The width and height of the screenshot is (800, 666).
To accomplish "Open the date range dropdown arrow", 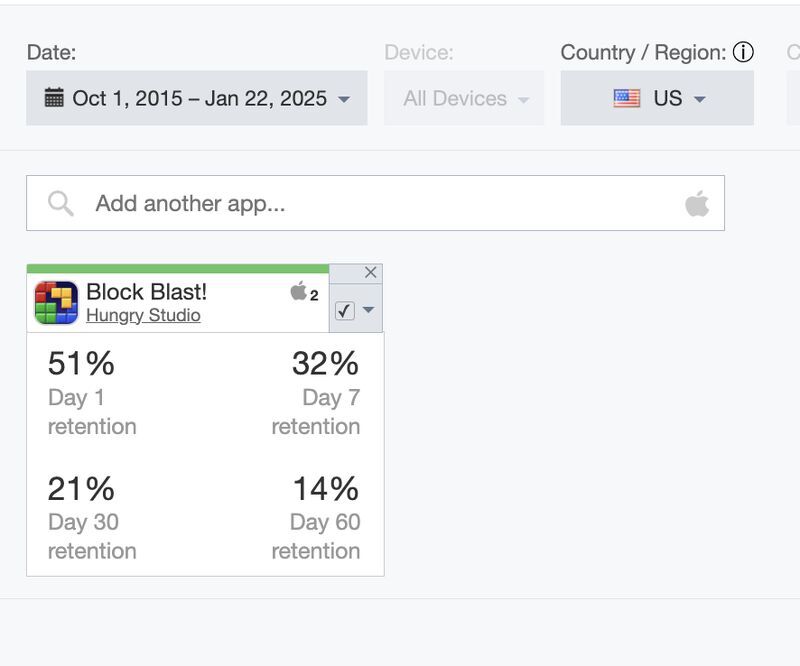I will (344, 99).
